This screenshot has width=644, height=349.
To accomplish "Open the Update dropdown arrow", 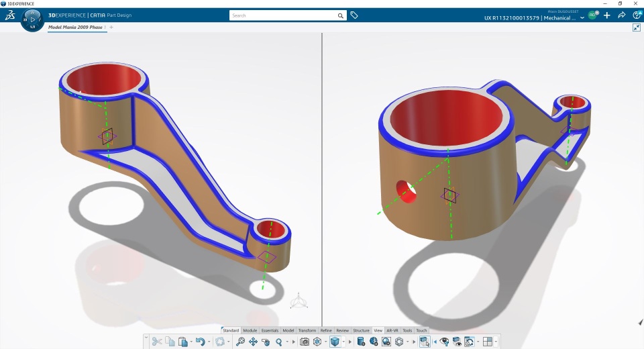I will pyautogui.click(x=228, y=342).
